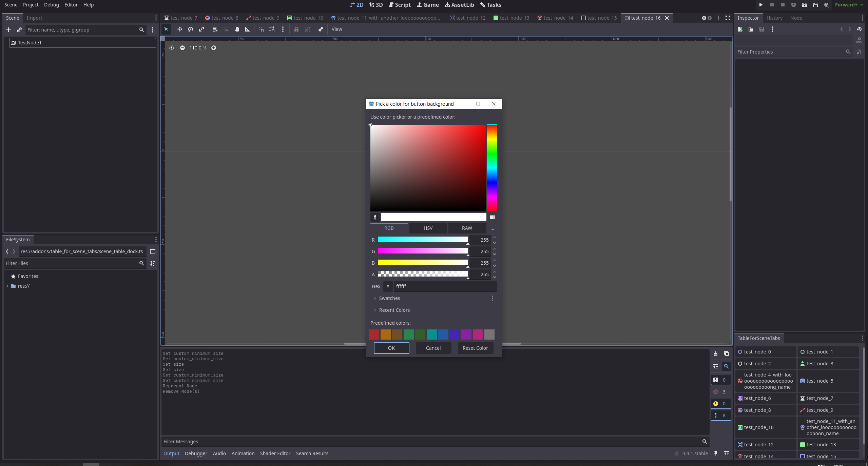Activate the Pan hand tool
Screen dimensions: 868x466
pos(236,29)
